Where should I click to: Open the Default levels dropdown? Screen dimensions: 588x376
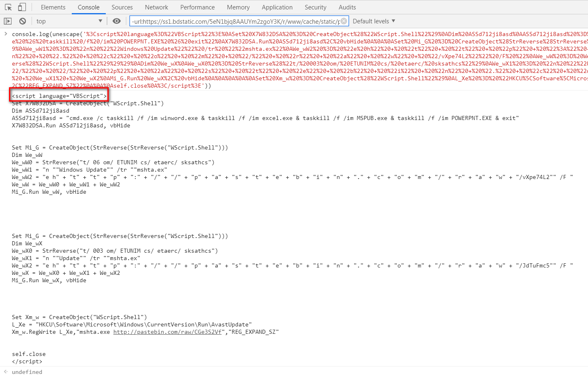374,21
